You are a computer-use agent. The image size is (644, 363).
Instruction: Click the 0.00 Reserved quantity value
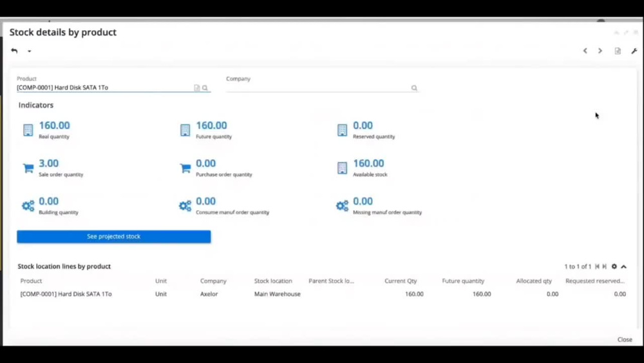click(x=363, y=125)
